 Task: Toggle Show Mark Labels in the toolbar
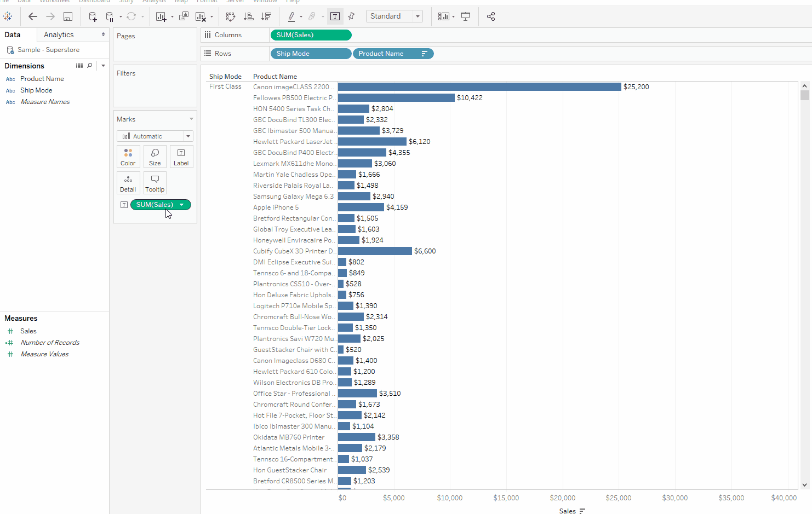[335, 16]
